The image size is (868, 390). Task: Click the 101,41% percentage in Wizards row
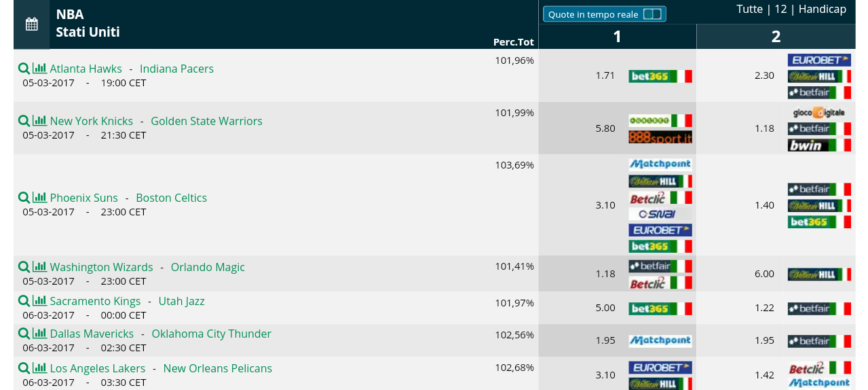click(514, 266)
